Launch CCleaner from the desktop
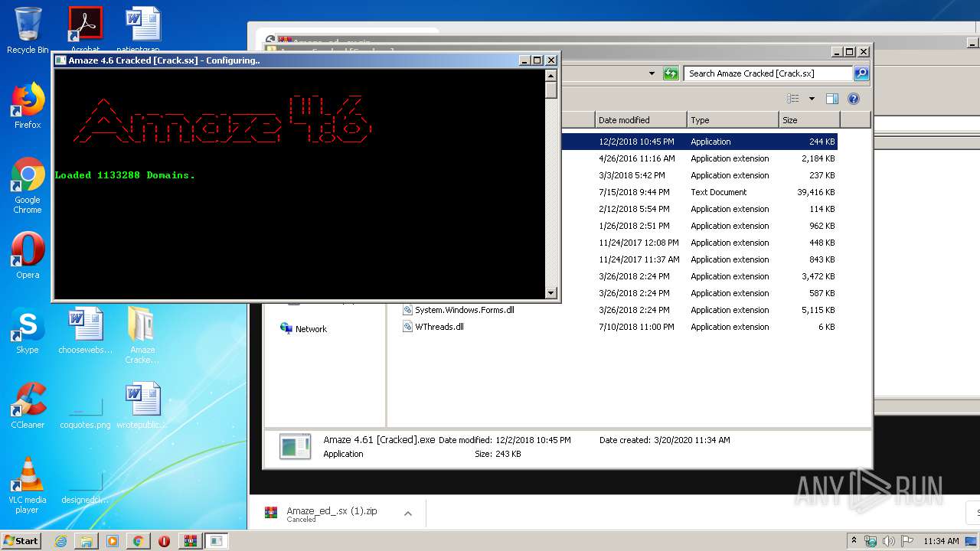This screenshot has height=551, width=980. (28, 406)
